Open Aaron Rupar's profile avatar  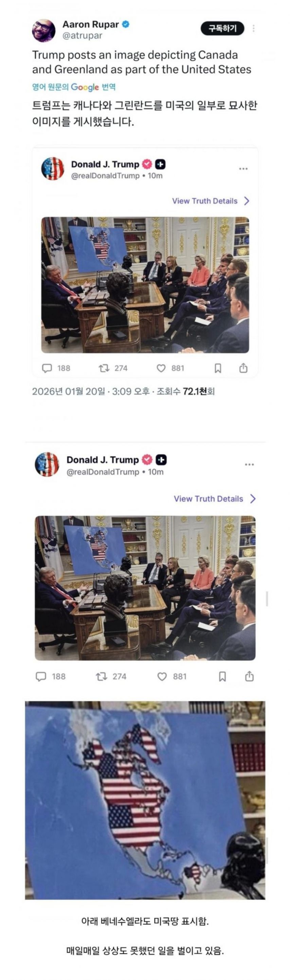[x=44, y=30]
